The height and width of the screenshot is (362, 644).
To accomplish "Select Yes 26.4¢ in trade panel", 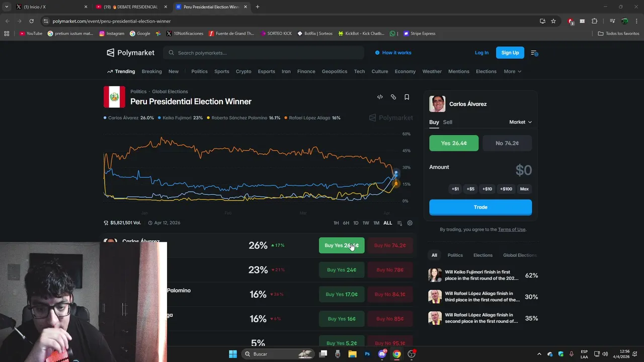I will click(x=454, y=143).
